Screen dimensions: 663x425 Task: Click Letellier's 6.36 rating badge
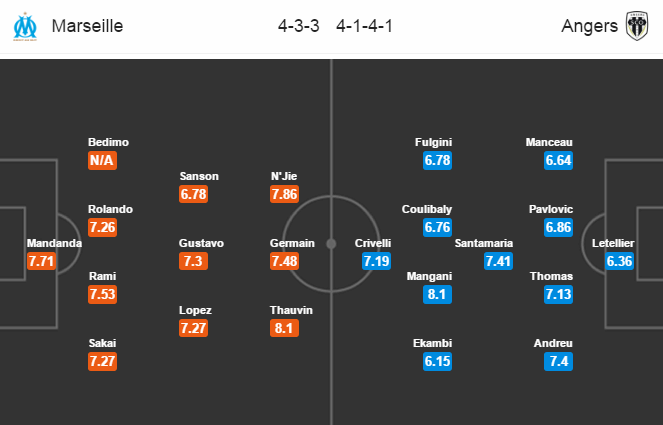pos(619,261)
